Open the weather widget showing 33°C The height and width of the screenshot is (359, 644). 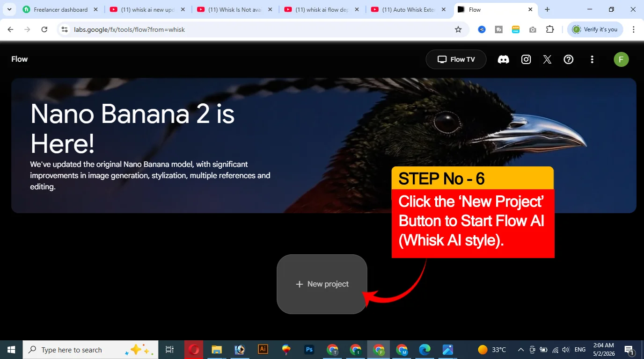(492, 350)
